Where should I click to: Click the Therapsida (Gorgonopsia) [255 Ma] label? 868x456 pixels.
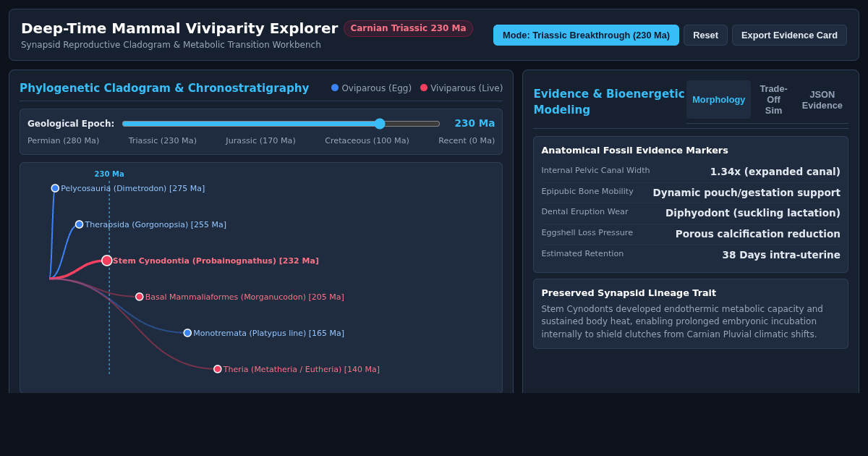pos(156,224)
